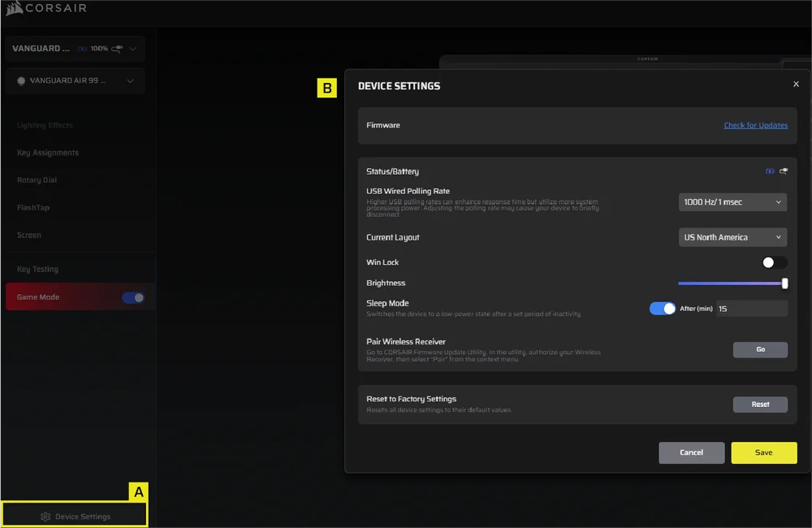812x528 pixels.
Task: Click the battery charging icon in the device selector
Action: (83, 49)
